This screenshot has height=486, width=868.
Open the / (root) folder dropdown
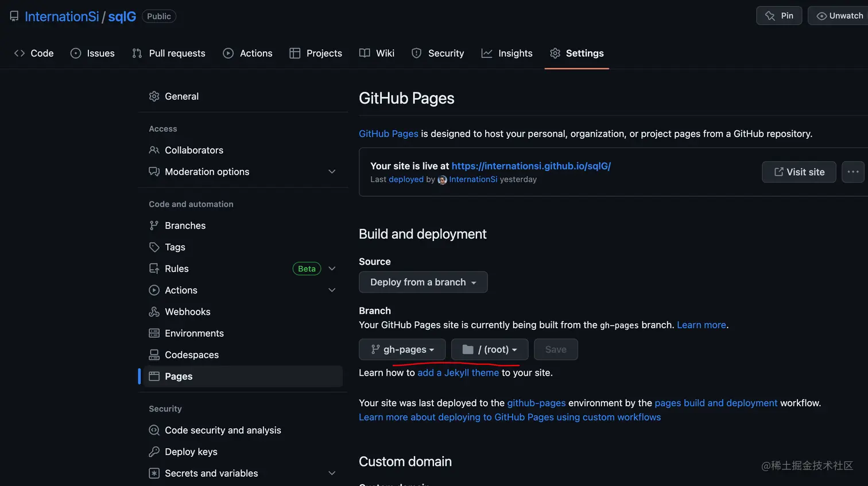pos(490,349)
